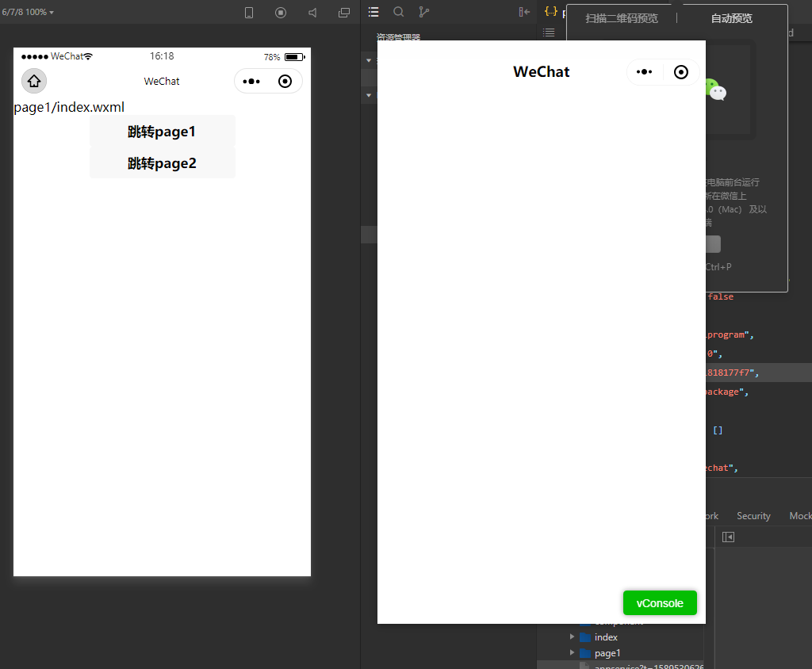812x669 pixels.
Task: Click the 跳转page1 button
Action: point(162,132)
